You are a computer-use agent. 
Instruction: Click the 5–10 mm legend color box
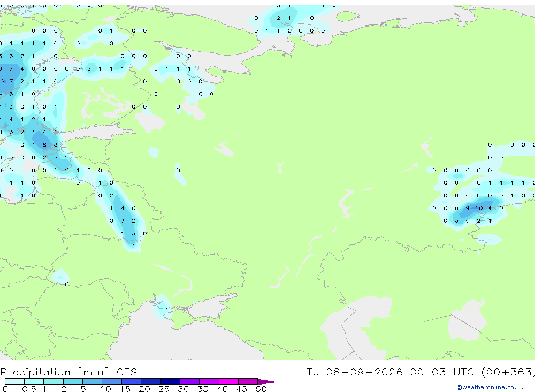pos(93,381)
